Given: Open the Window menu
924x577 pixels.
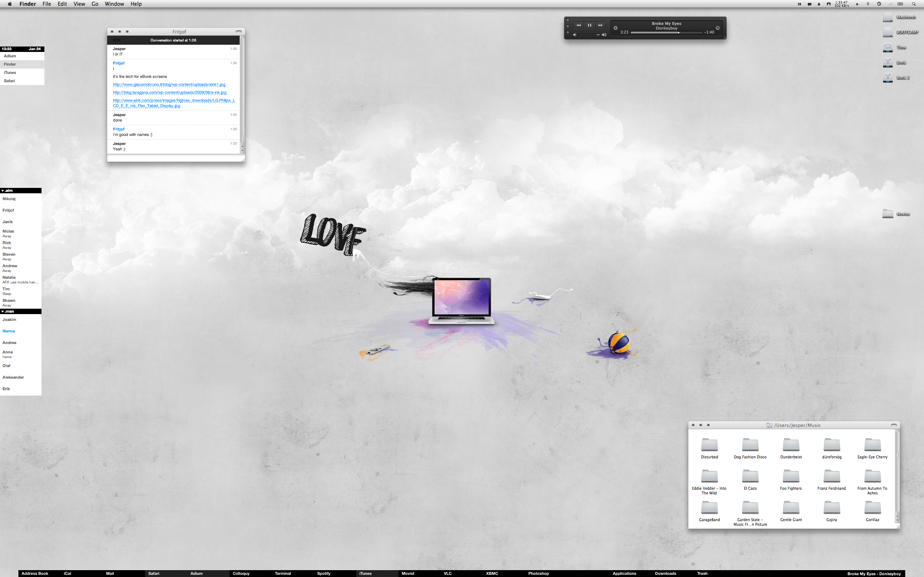Looking at the screenshot, I should [114, 4].
